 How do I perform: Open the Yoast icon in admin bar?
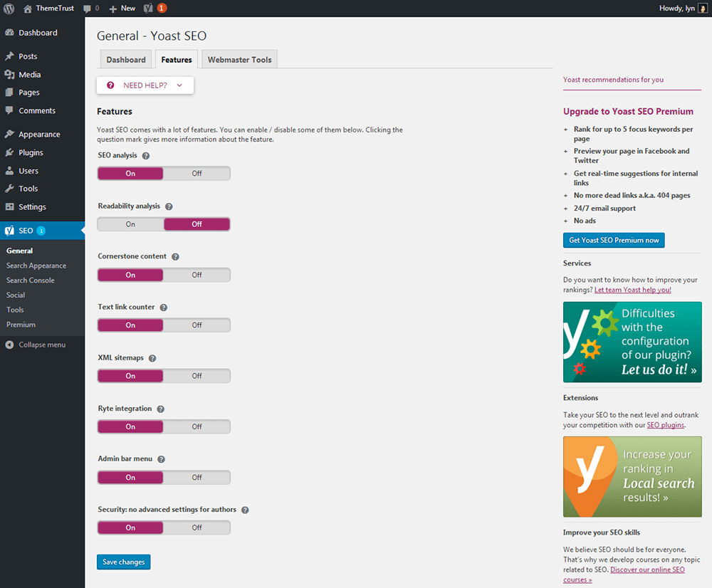coord(148,9)
